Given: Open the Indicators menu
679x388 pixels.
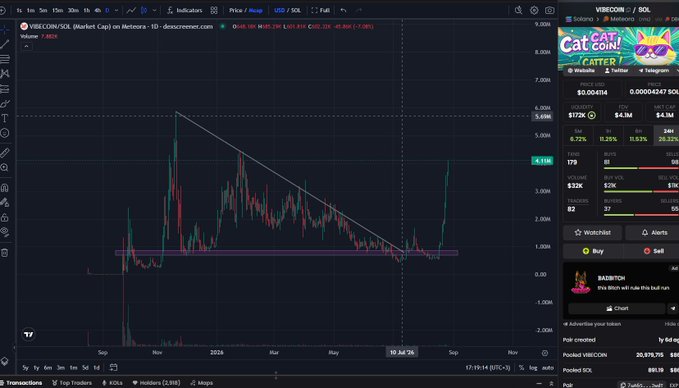Looking at the screenshot, I should click(x=185, y=10).
